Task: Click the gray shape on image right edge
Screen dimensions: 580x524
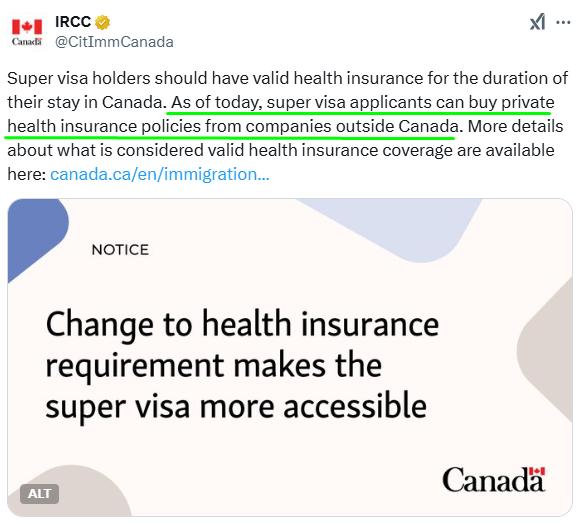Action: 547,348
